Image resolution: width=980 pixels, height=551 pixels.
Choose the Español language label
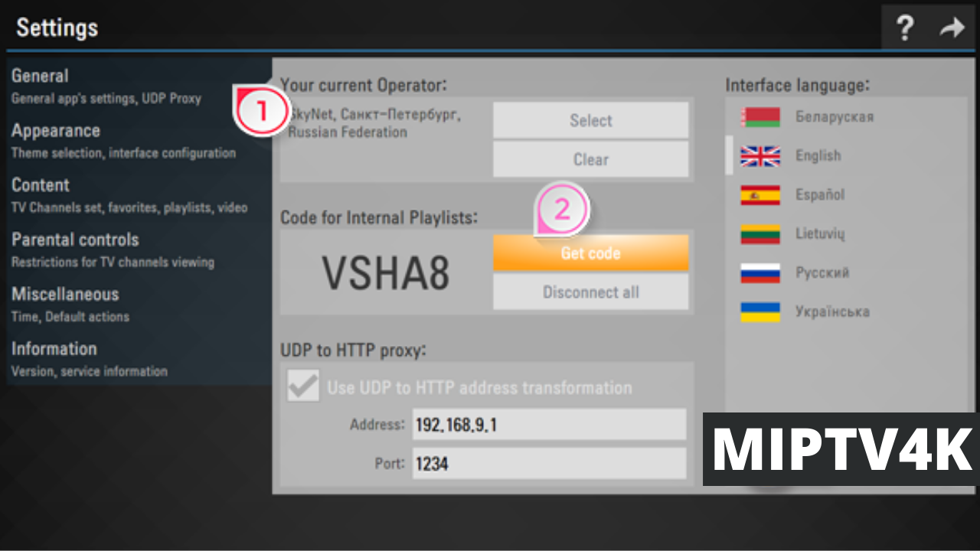pyautogui.click(x=820, y=195)
